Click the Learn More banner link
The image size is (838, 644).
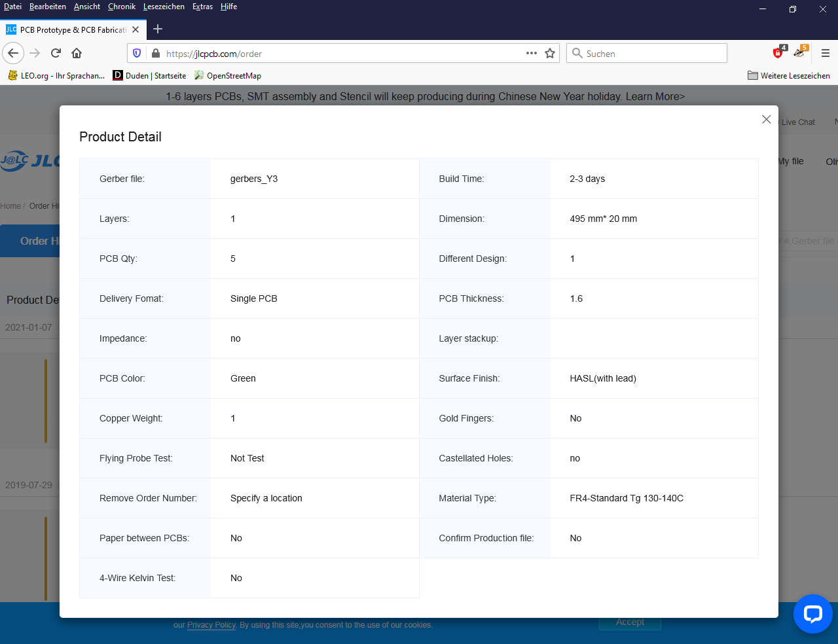pos(655,96)
